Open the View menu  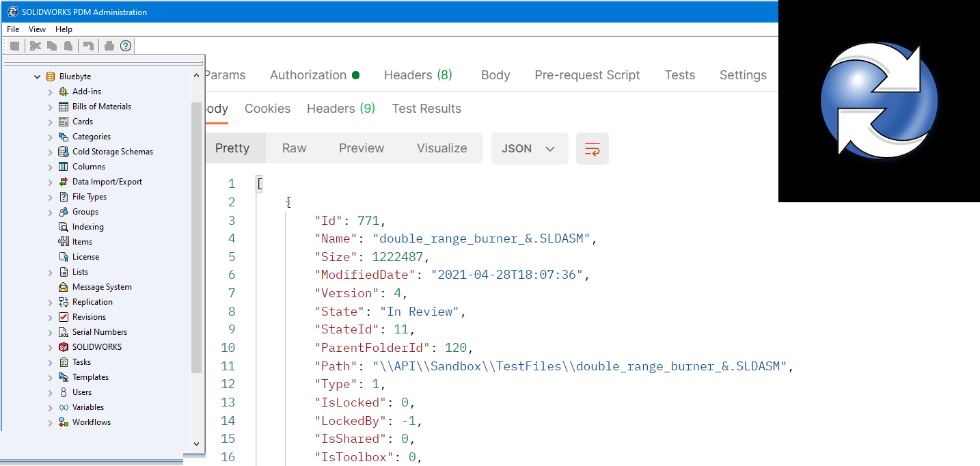click(37, 29)
